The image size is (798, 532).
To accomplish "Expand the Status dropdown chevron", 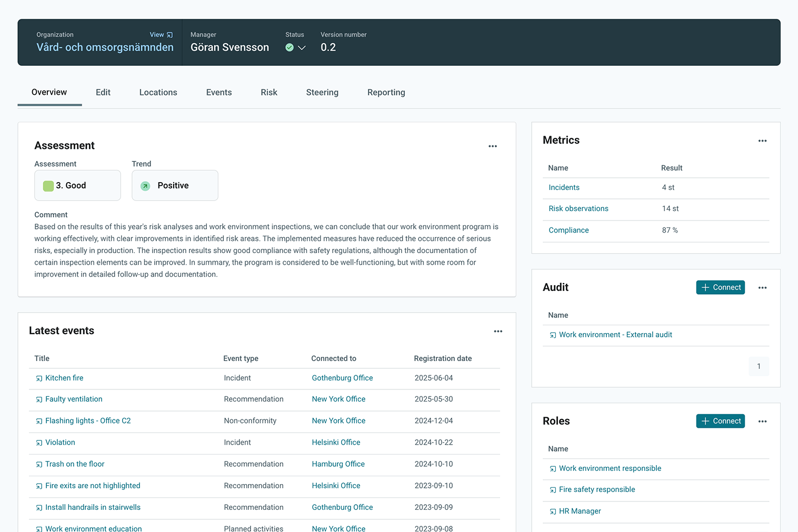I will [302, 48].
